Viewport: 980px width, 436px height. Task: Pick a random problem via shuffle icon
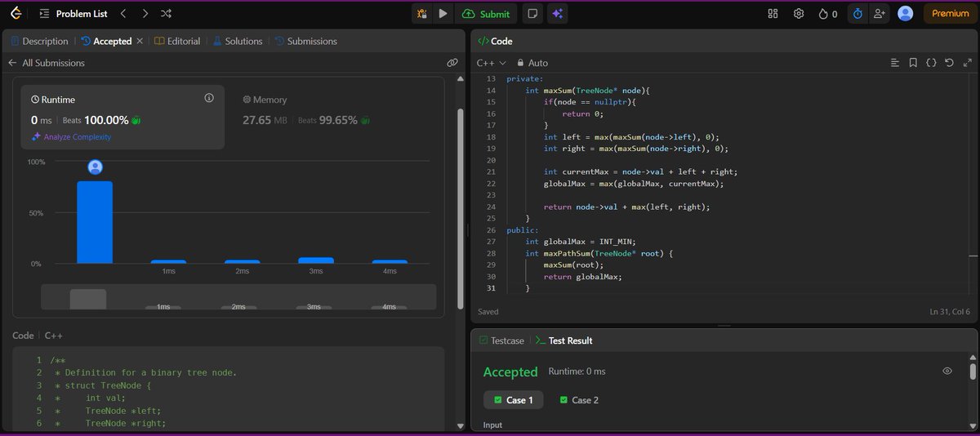(x=167, y=14)
